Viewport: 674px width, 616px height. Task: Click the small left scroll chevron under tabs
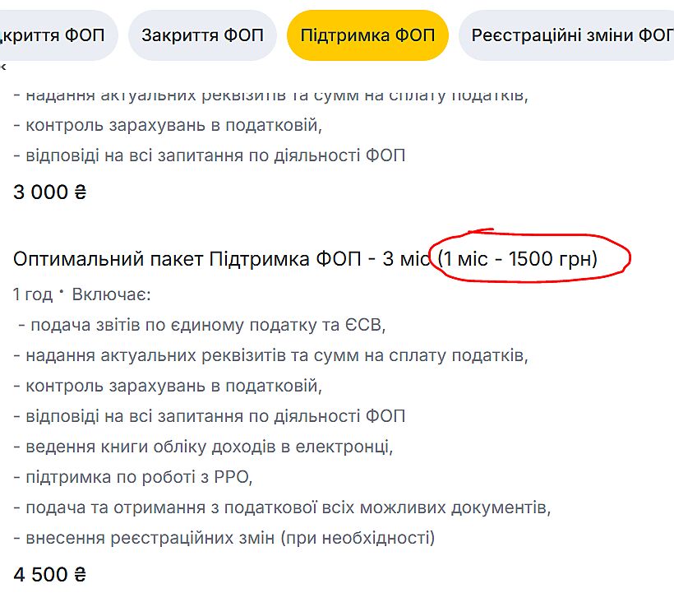(x=3, y=67)
